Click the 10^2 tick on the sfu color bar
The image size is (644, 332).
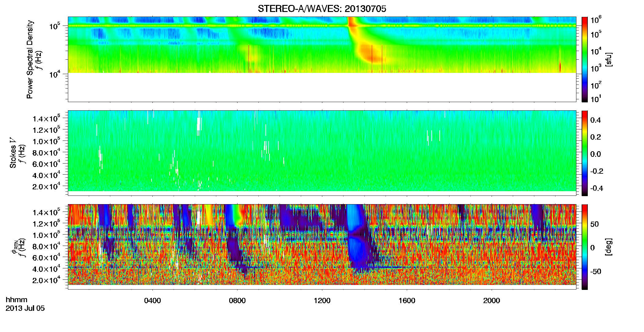coord(596,85)
